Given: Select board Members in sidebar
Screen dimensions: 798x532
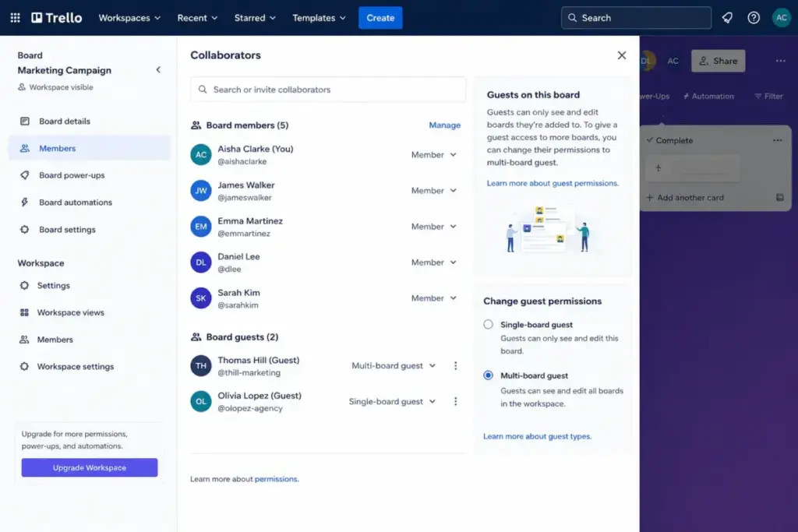Looking at the screenshot, I should pyautogui.click(x=90, y=148).
